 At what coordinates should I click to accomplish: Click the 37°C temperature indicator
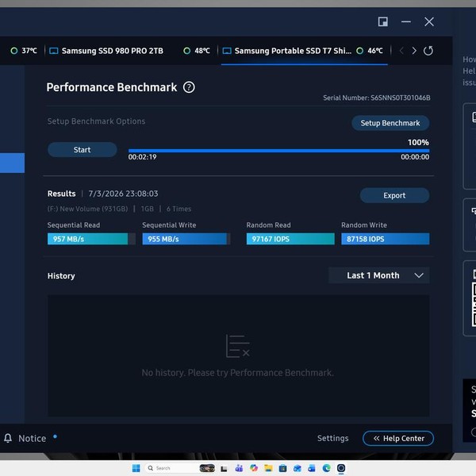pos(24,51)
